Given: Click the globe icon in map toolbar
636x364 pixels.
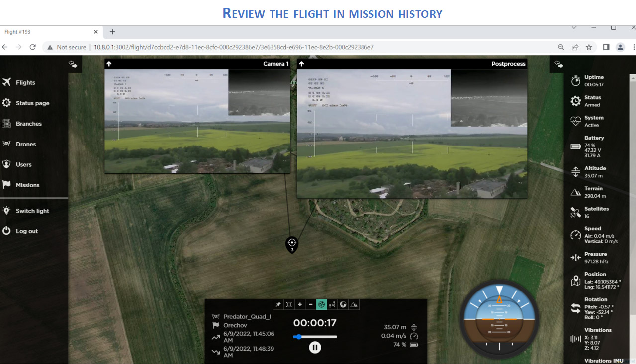Looking at the screenshot, I should pos(343,304).
